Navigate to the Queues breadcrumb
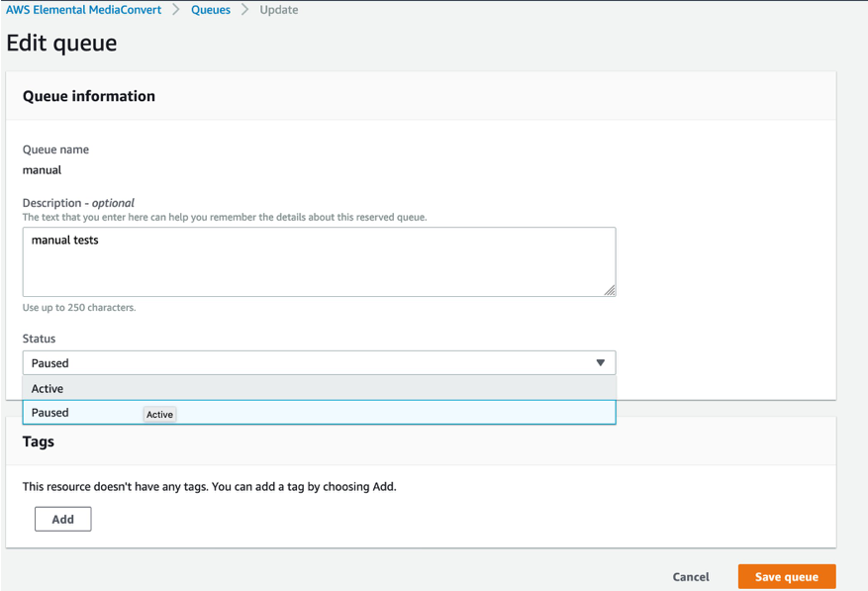This screenshot has height=591, width=868. pos(210,10)
